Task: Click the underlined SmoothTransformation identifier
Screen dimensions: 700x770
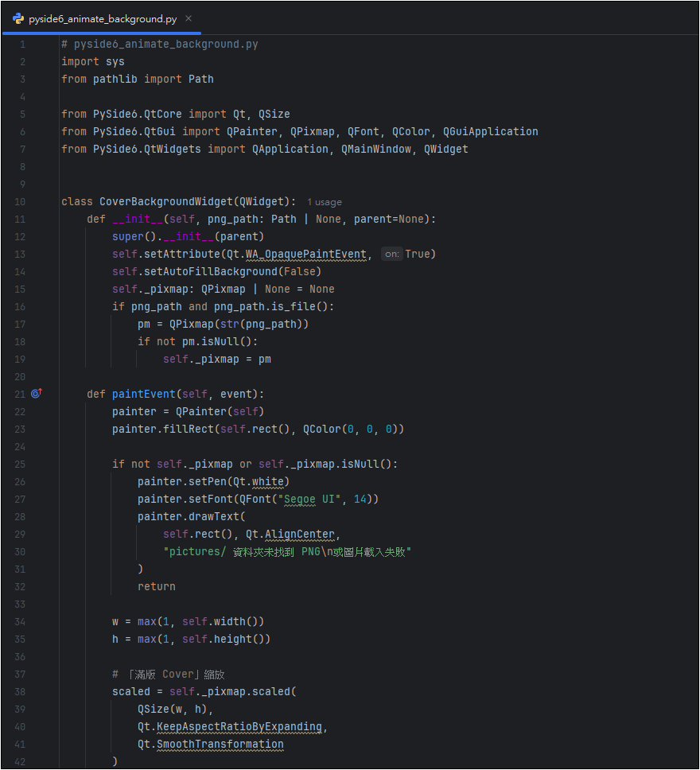Action: pyautogui.click(x=220, y=745)
